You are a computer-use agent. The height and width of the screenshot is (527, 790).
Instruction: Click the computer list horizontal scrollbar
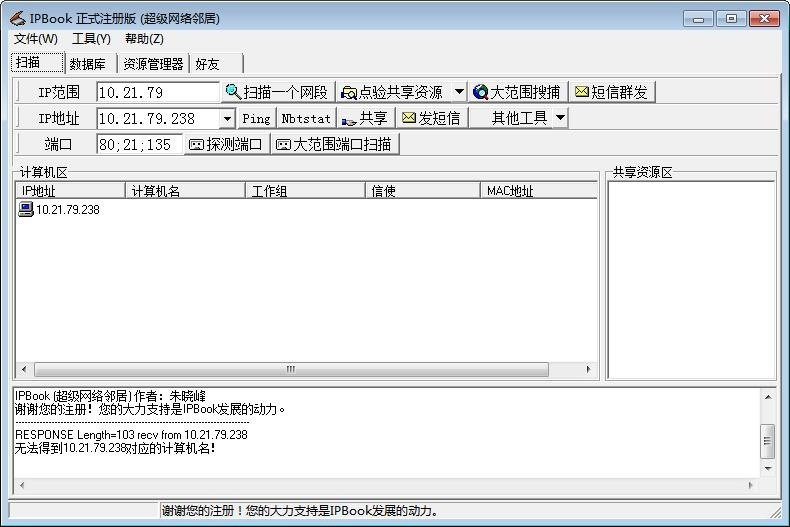[290, 369]
